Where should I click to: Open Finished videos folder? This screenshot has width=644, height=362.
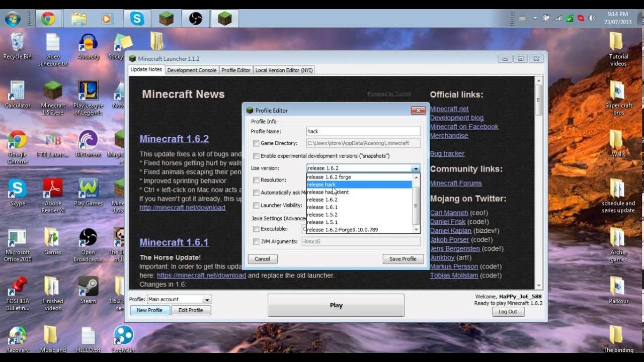click(x=53, y=293)
